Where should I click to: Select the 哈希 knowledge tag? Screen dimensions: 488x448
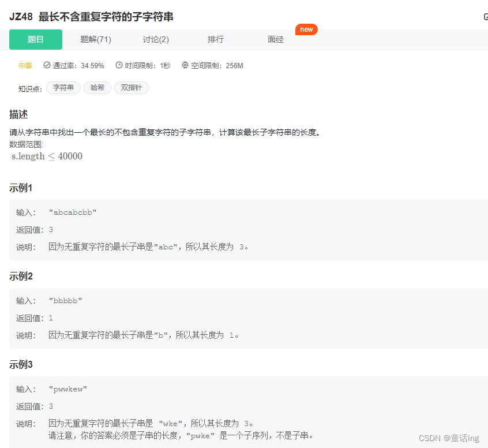(97, 87)
